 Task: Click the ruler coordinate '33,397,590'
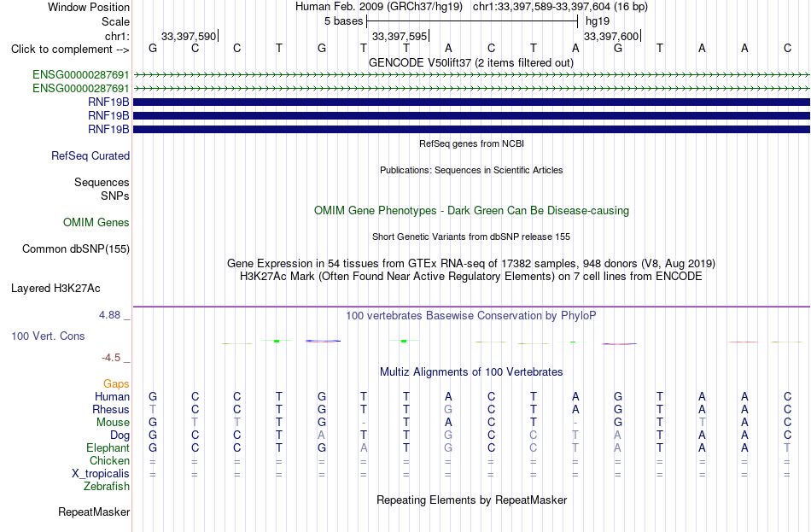pos(189,36)
